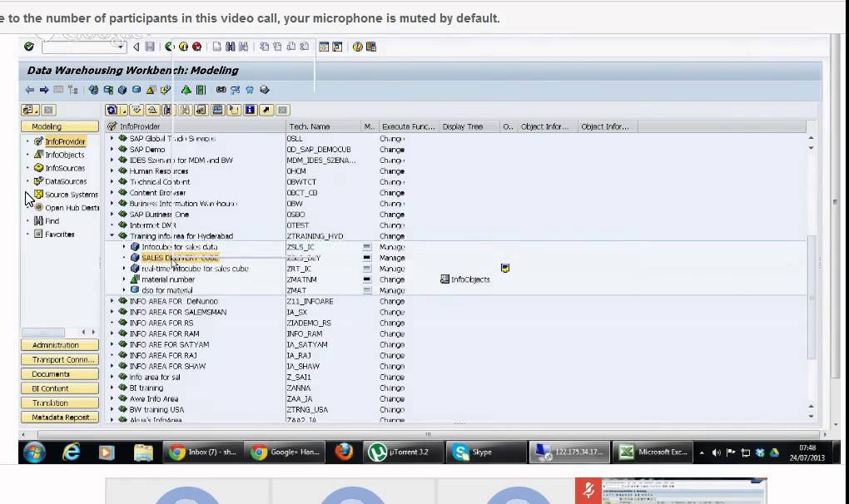This screenshot has width=849, height=504.
Task: Open the transaction command field dropdown
Action: tap(120, 47)
